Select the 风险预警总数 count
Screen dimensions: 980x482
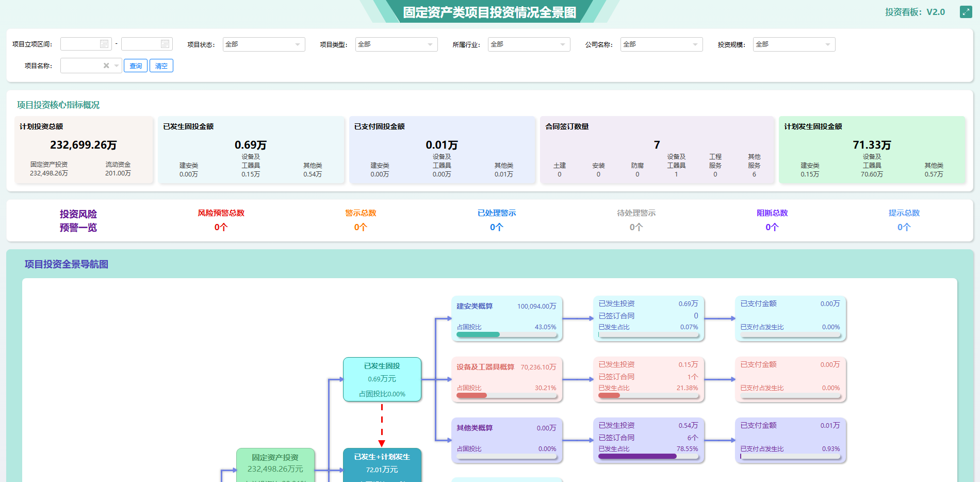pyautogui.click(x=221, y=227)
